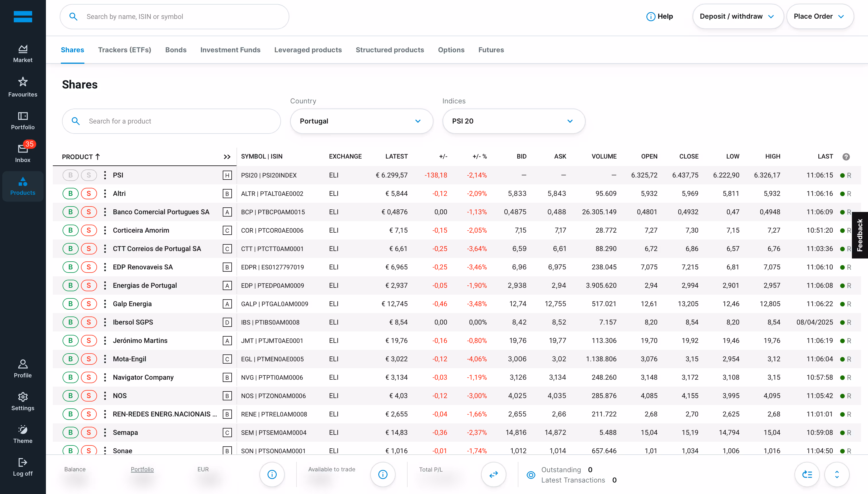
Task: Open the Country dropdown showing Portugal
Action: [361, 121]
